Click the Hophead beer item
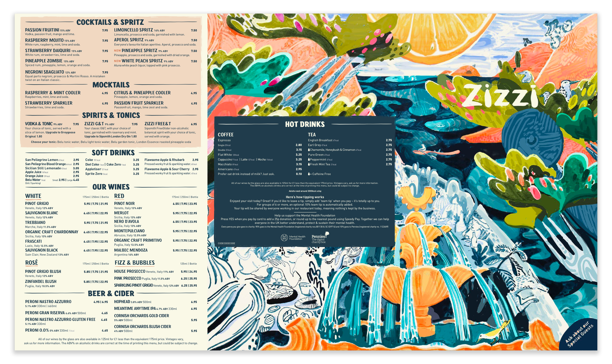Viewport: 612px width, 364px height. click(x=122, y=302)
